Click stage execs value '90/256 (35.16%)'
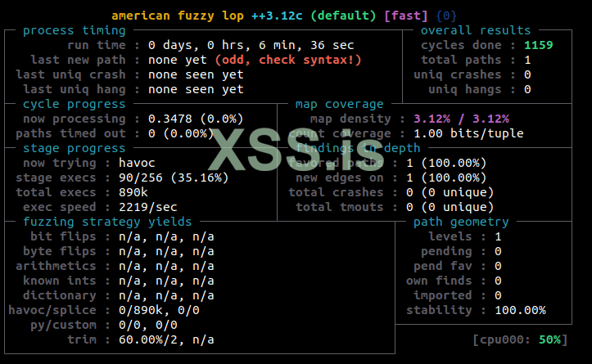Viewport: 592px width, 364px height. click(174, 178)
